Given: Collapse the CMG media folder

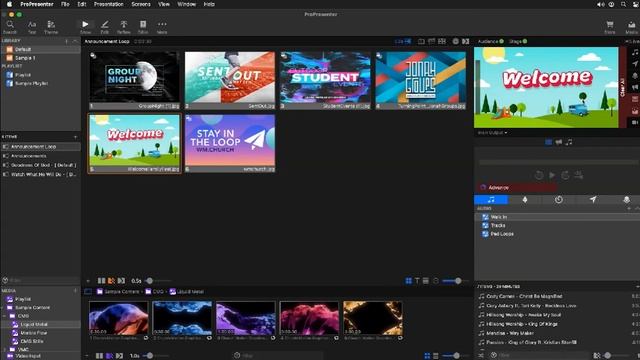Looking at the screenshot, I should click(4, 316).
